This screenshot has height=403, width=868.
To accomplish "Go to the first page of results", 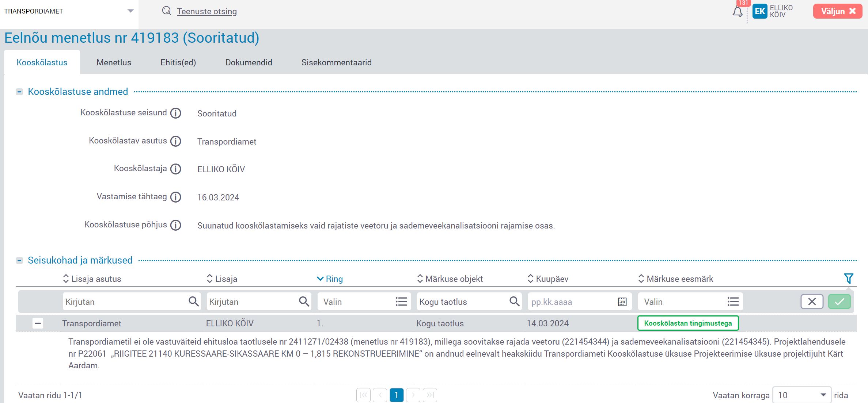I will click(363, 395).
